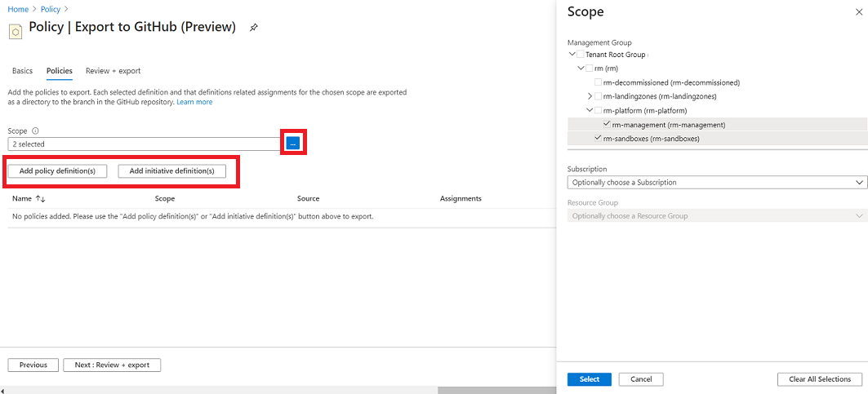The width and height of the screenshot is (868, 394).
Task: Open the Resource Group dropdown
Action: coord(717,216)
